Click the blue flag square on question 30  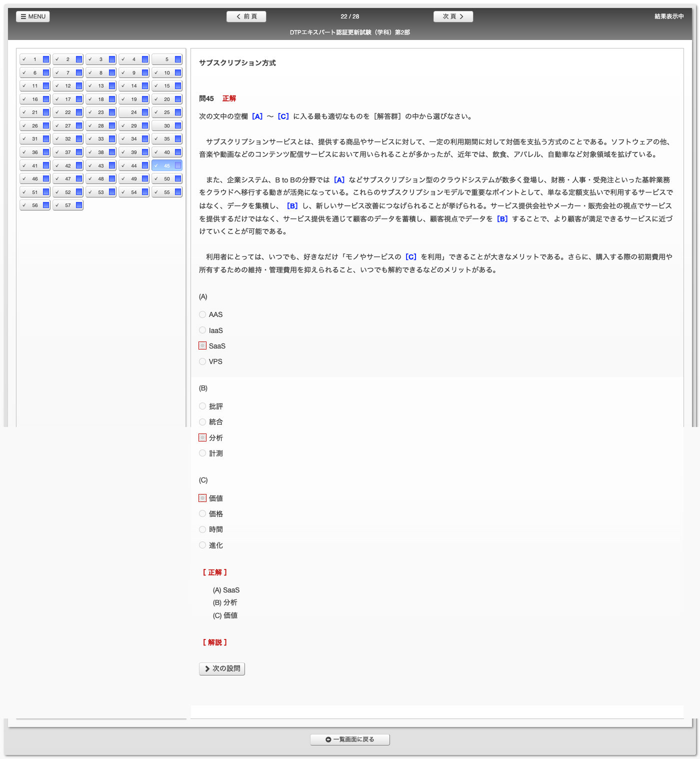[x=178, y=125]
